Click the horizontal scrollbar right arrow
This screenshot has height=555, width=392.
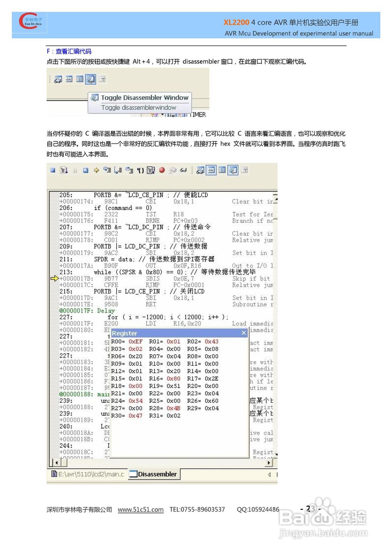[x=269, y=463]
